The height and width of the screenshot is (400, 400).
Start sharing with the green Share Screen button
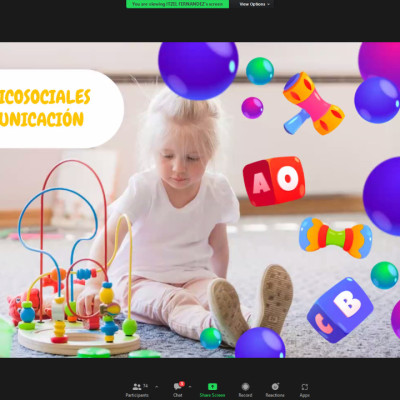(212, 387)
